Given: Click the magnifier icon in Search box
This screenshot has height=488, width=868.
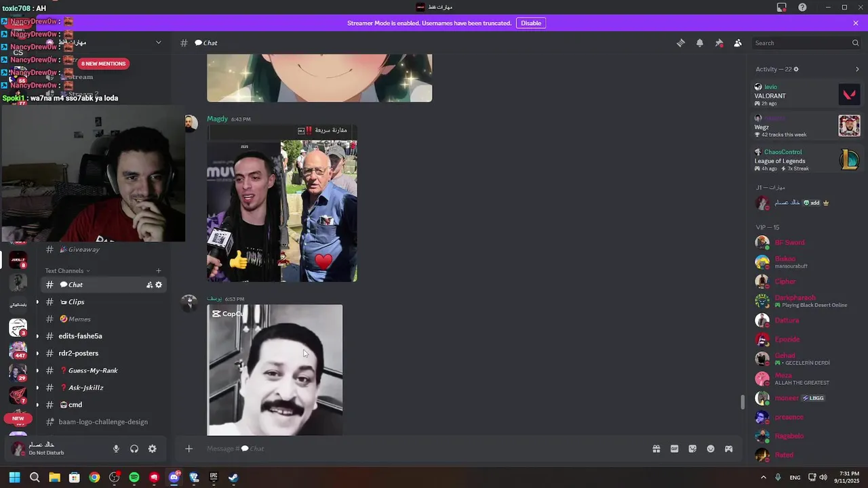Looking at the screenshot, I should 855,43.
